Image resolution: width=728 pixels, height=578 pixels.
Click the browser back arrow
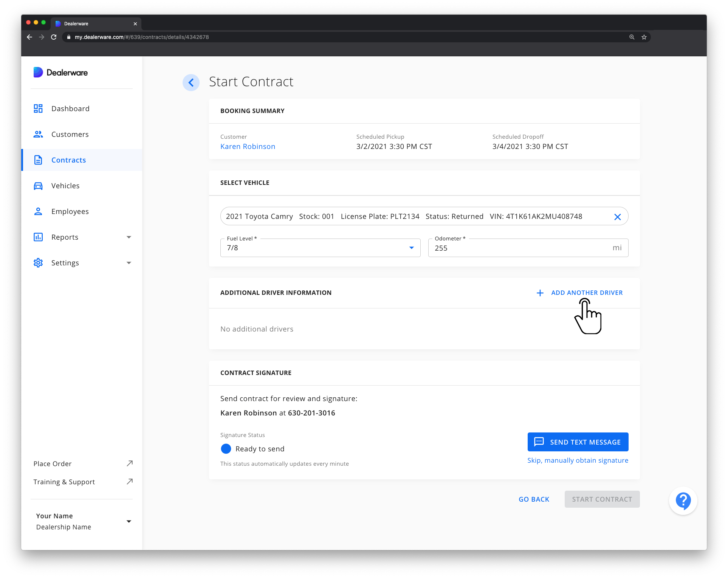pos(29,37)
